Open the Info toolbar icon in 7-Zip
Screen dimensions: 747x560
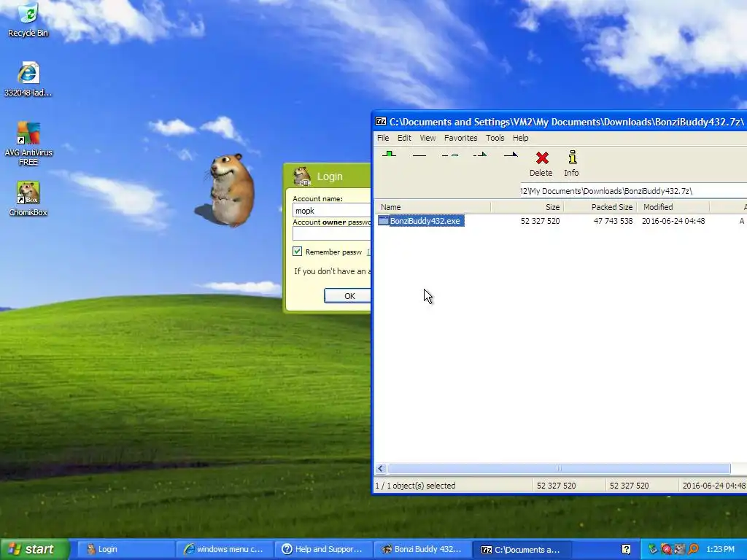coord(572,157)
